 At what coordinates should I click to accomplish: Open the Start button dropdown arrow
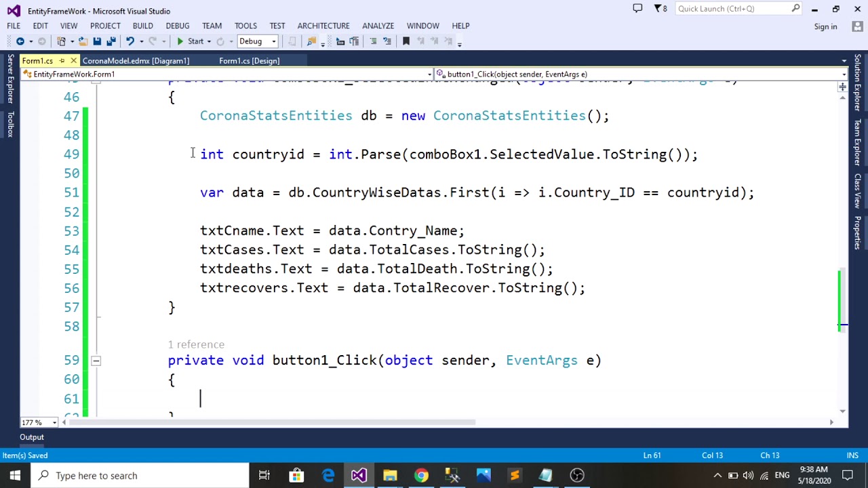click(x=209, y=41)
